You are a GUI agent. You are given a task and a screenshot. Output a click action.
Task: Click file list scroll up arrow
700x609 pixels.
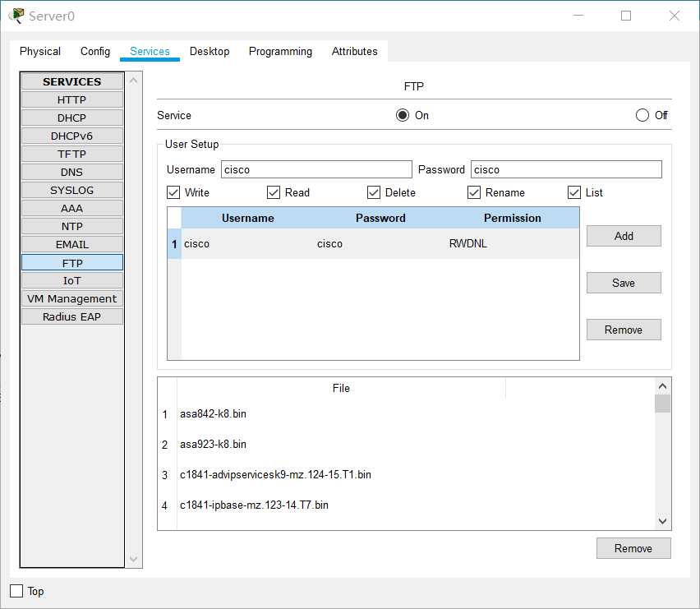tap(662, 386)
